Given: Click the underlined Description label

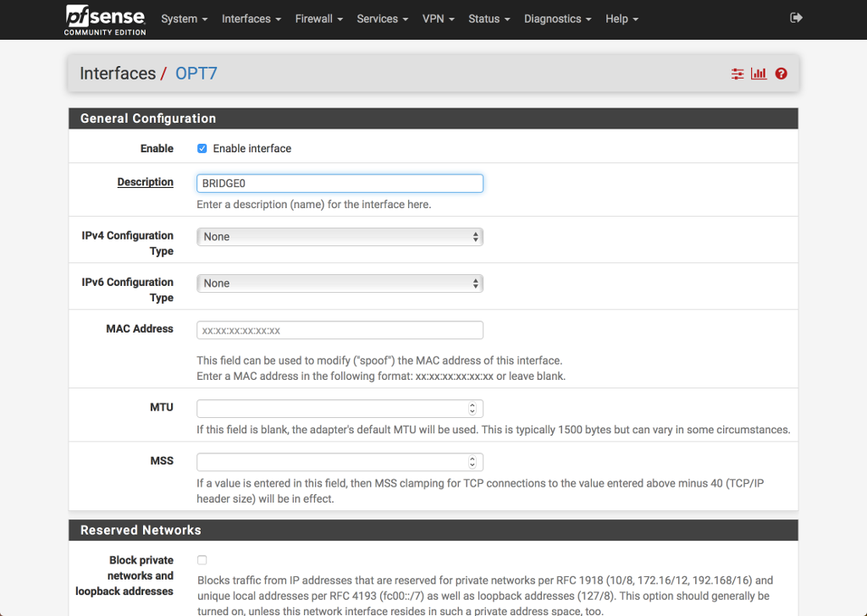Looking at the screenshot, I should (x=145, y=182).
